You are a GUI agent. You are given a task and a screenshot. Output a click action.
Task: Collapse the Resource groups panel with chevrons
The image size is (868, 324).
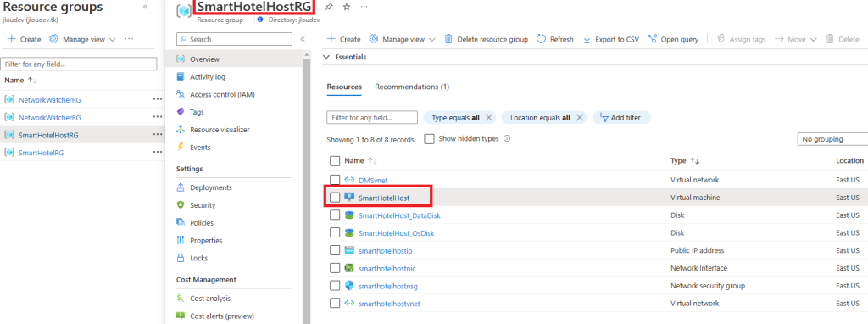pos(145,7)
